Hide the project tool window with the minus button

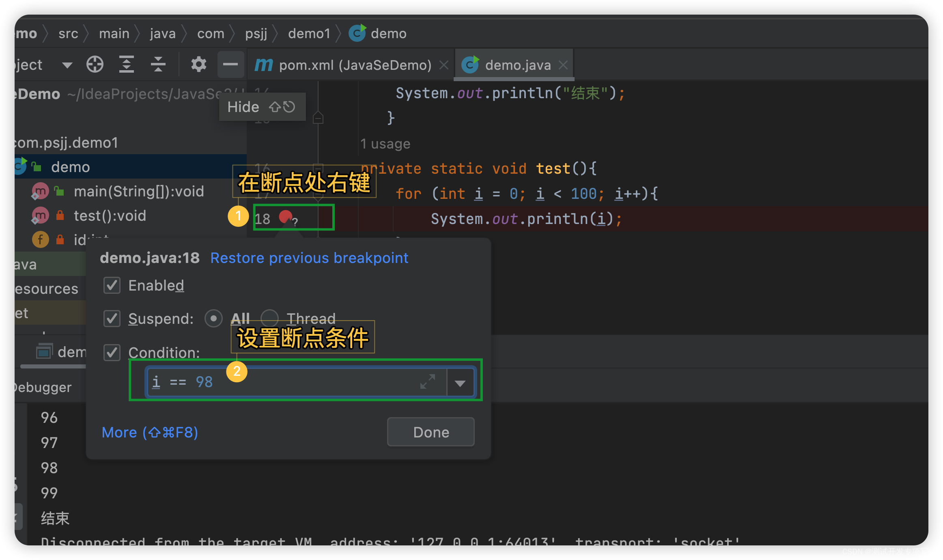(x=230, y=65)
